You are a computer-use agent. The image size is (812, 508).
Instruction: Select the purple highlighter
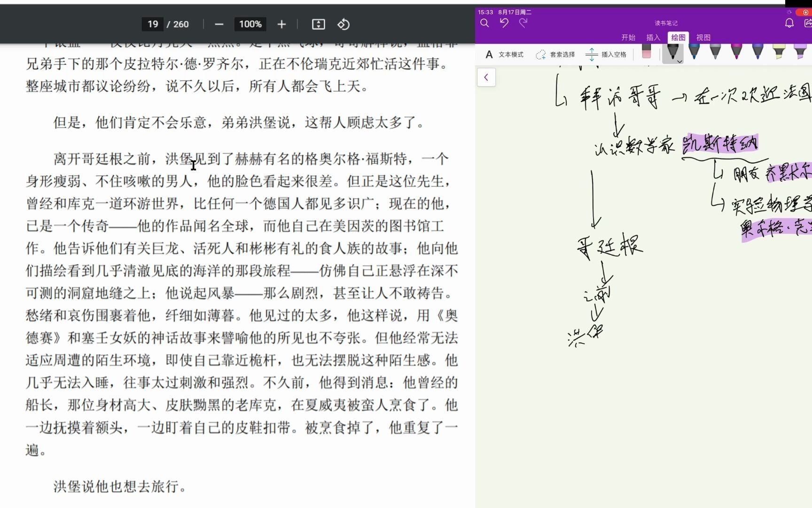coord(800,51)
